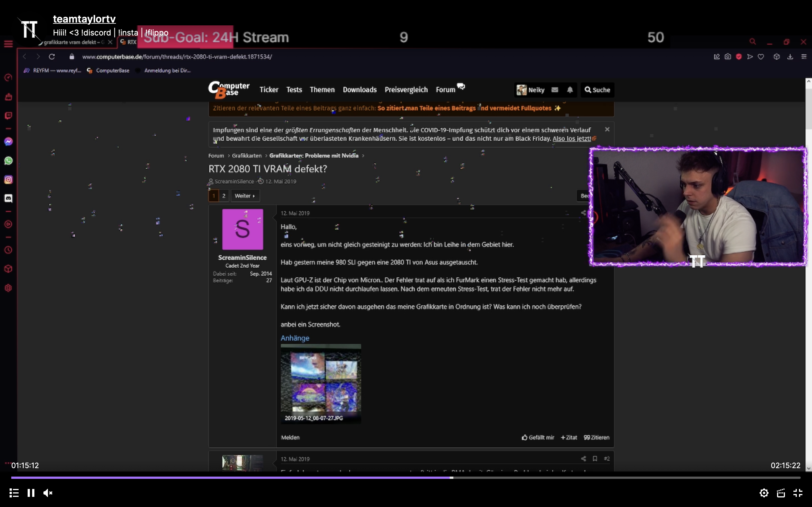Viewport: 812px width, 507px height.
Task: Share the first post via share icon
Action: tap(583, 213)
